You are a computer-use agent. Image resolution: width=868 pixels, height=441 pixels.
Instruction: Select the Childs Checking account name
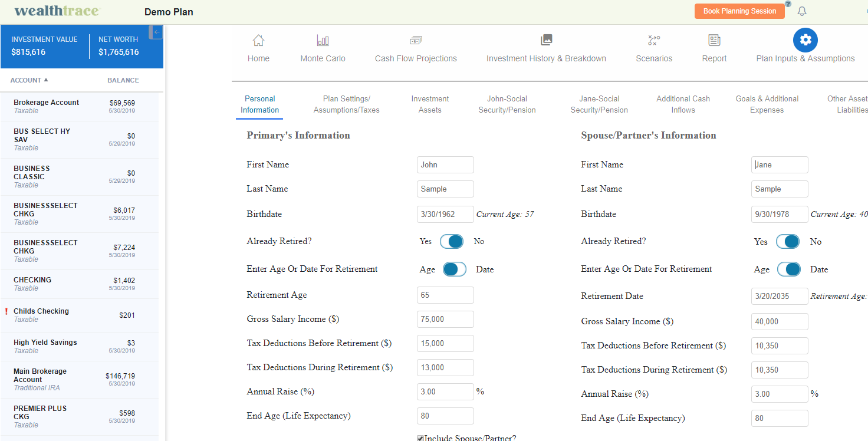click(x=41, y=311)
